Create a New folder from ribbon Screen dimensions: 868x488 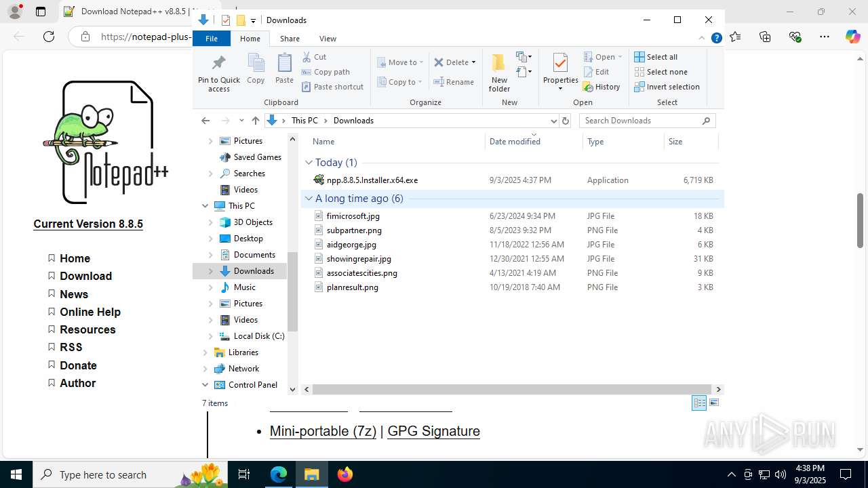pos(499,72)
